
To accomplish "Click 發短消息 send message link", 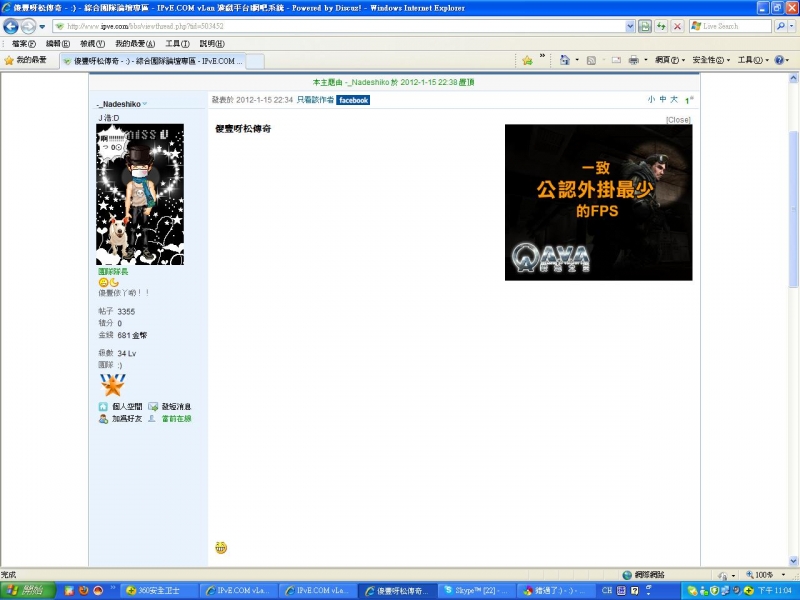I will click(x=176, y=407).
